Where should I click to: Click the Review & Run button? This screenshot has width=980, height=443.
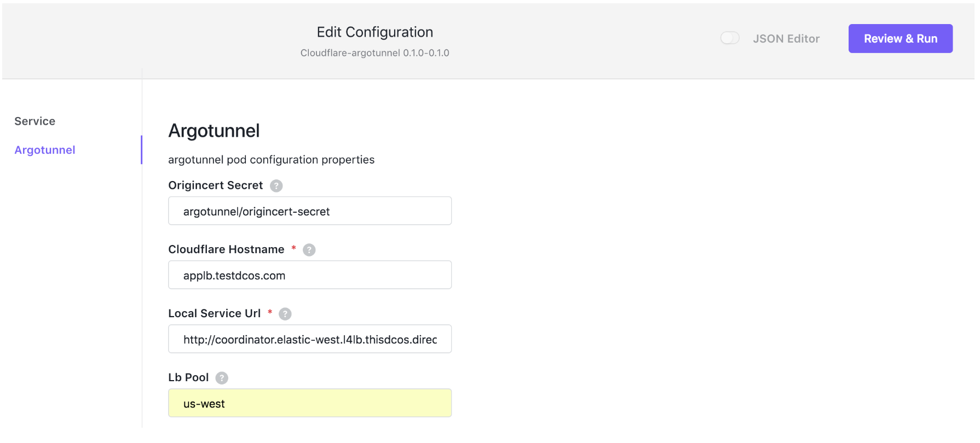[901, 38]
